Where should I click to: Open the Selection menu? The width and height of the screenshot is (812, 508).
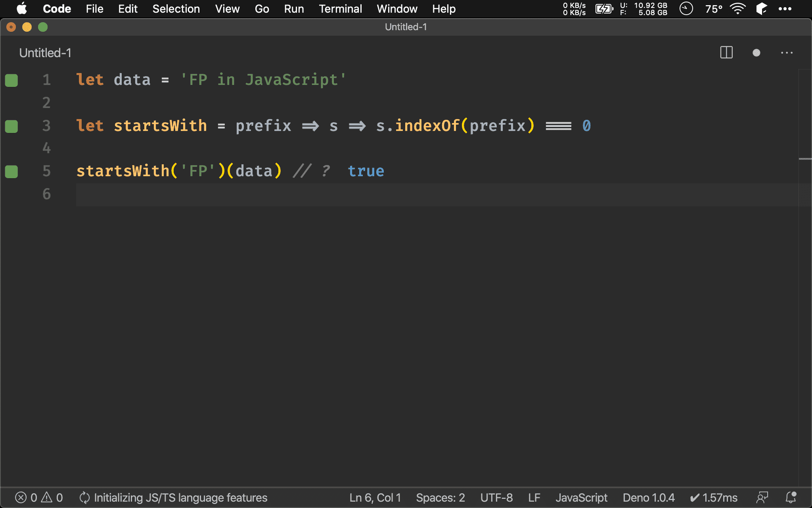point(176,9)
